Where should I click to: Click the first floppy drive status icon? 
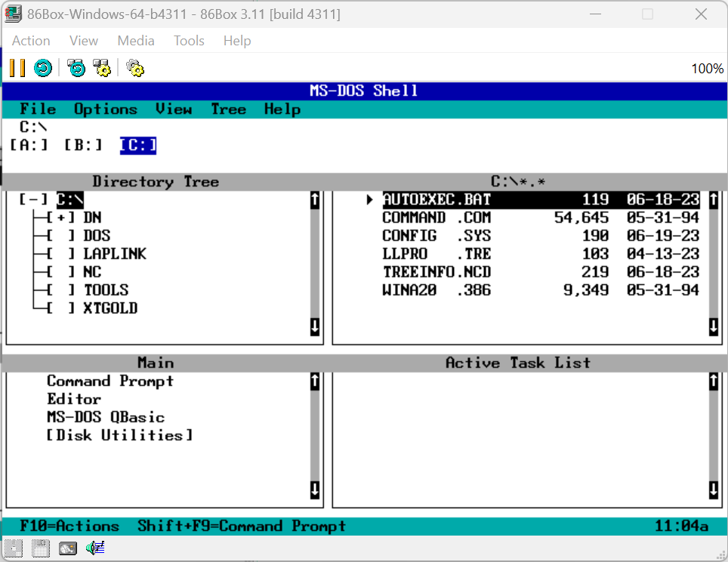(x=14, y=548)
